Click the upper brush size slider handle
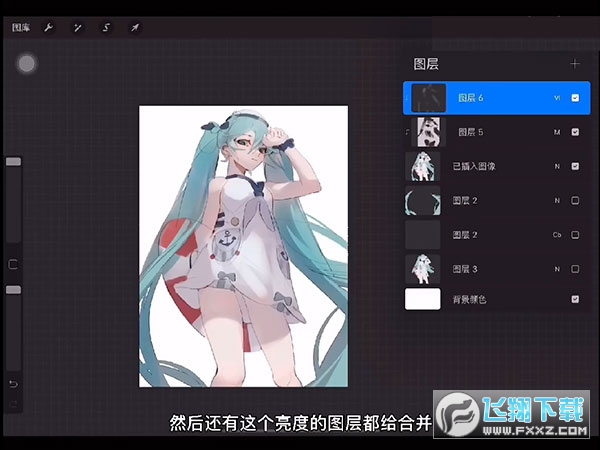600x450 pixels. click(13, 162)
